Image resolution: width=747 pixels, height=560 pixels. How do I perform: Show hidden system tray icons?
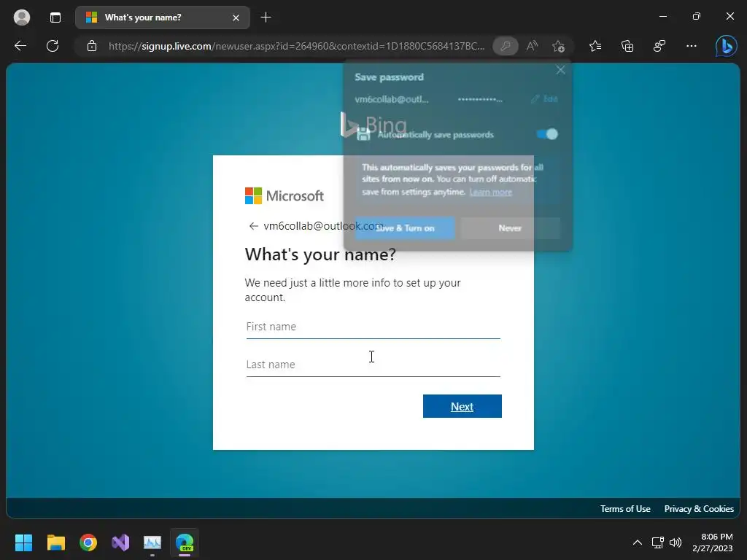point(637,542)
